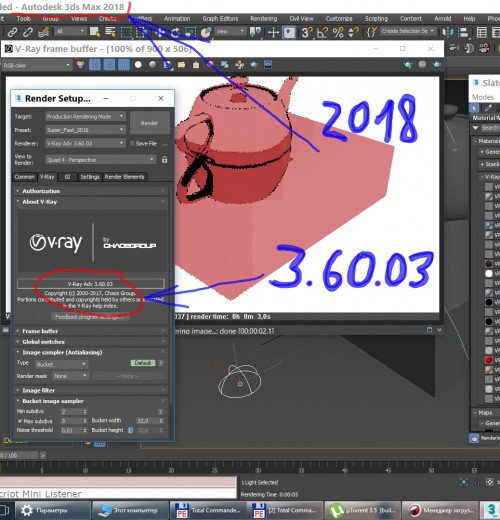Click the µTorrent taskbar button
Viewport: 500px width, 520px height.
click(362, 510)
